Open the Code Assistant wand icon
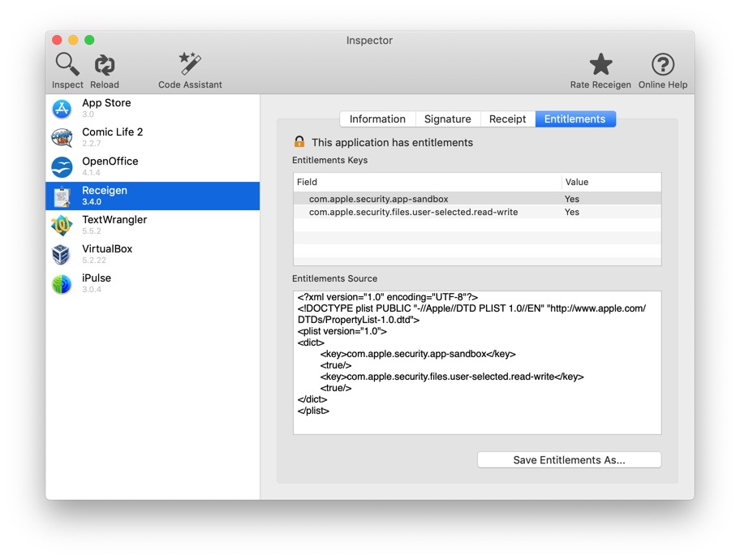The image size is (740, 560). (190, 64)
